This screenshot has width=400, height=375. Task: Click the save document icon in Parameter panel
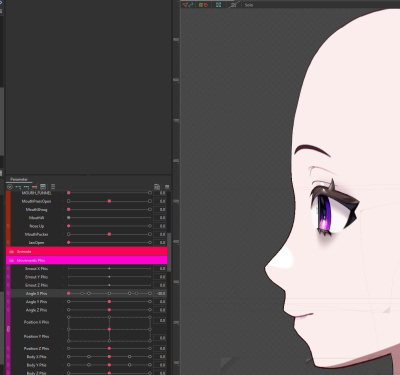pos(157,187)
